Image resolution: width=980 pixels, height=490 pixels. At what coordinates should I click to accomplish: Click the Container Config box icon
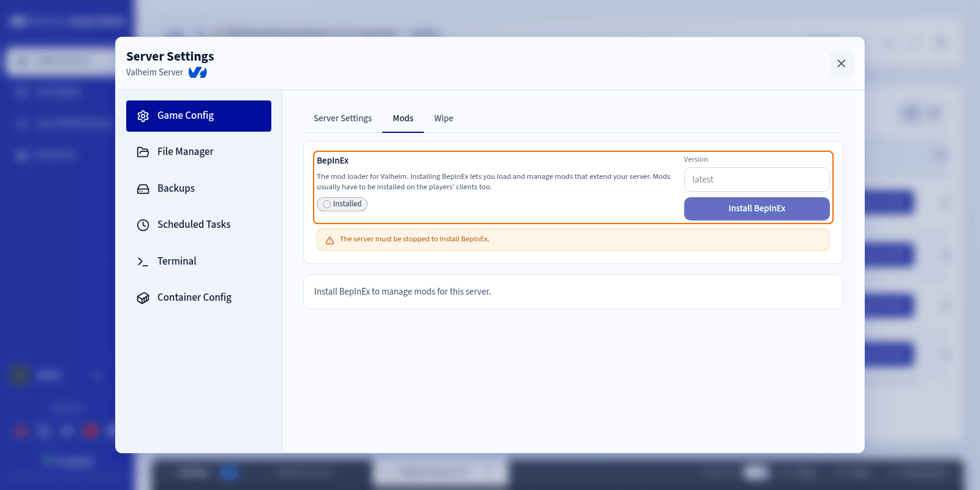tap(143, 298)
